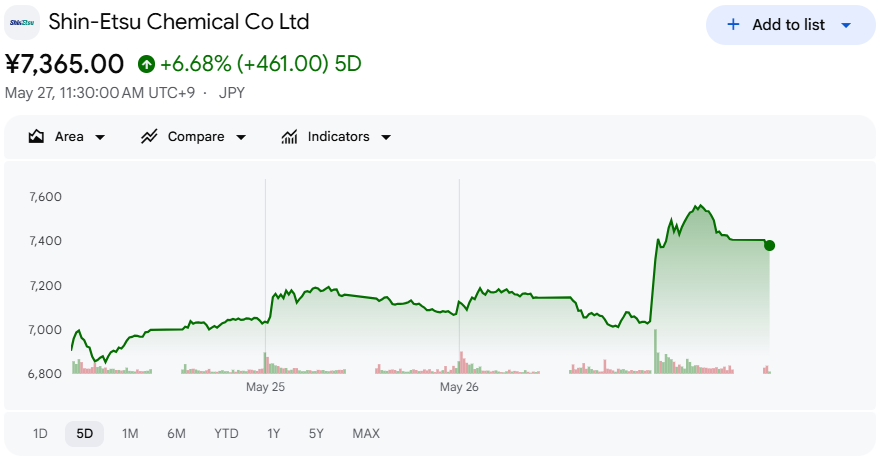Click the JPY currency label
884x474 pixels.
coord(232,93)
